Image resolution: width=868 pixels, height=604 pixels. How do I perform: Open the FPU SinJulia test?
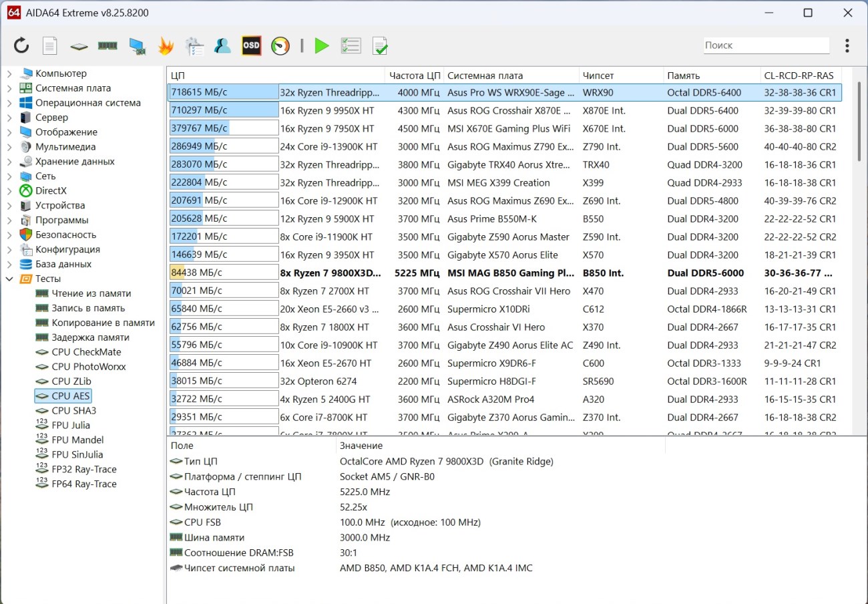77,454
